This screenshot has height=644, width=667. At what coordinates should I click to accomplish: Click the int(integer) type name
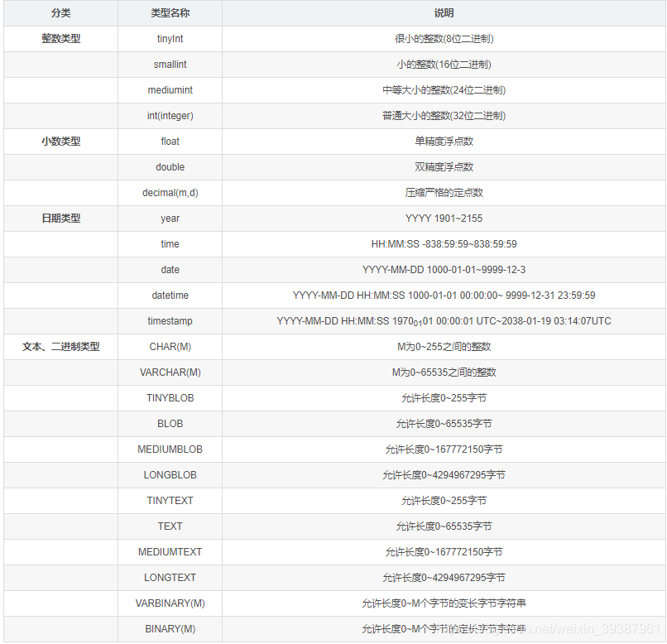[x=170, y=116]
